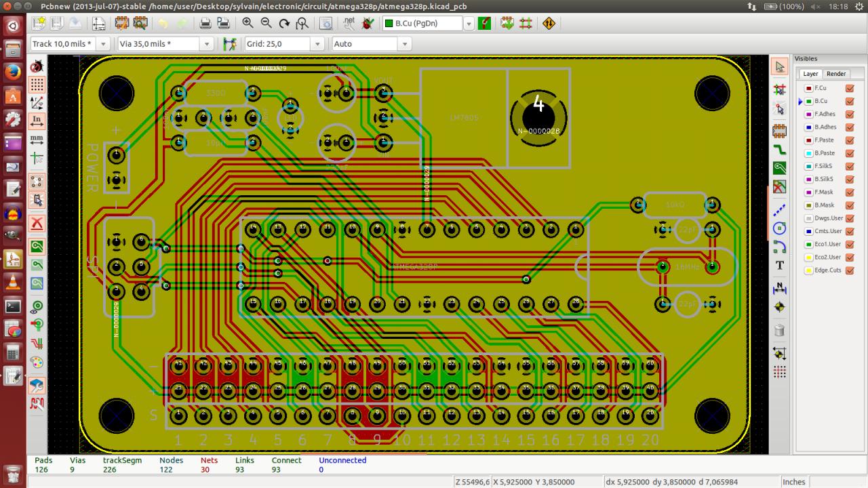Select the B.Adhes layer row
868x488 pixels.
(x=825, y=127)
